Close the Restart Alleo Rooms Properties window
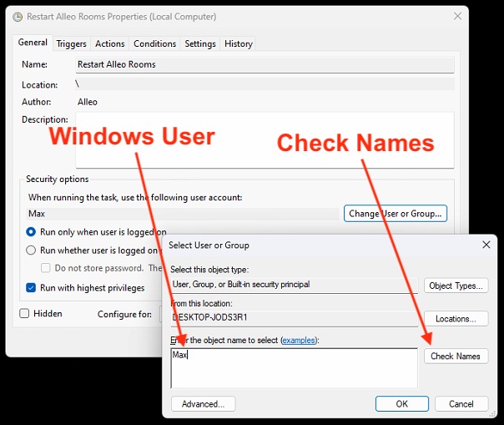The image size is (504, 425). click(457, 16)
